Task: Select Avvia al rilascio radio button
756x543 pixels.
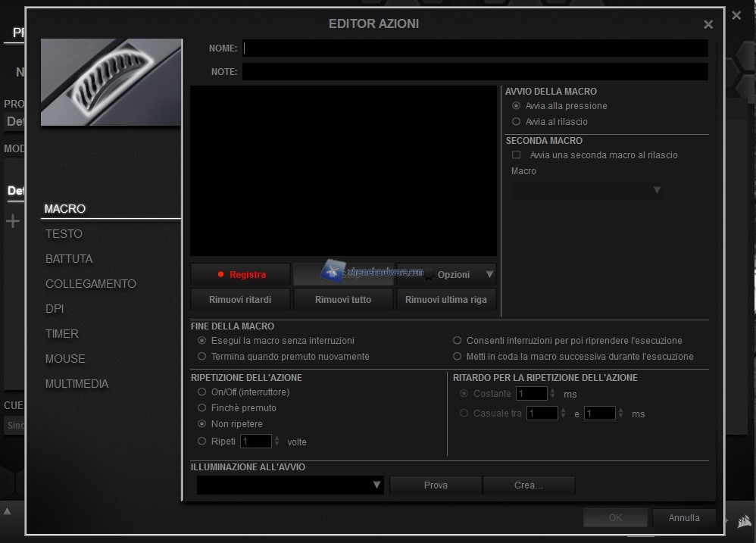Action: [x=517, y=122]
